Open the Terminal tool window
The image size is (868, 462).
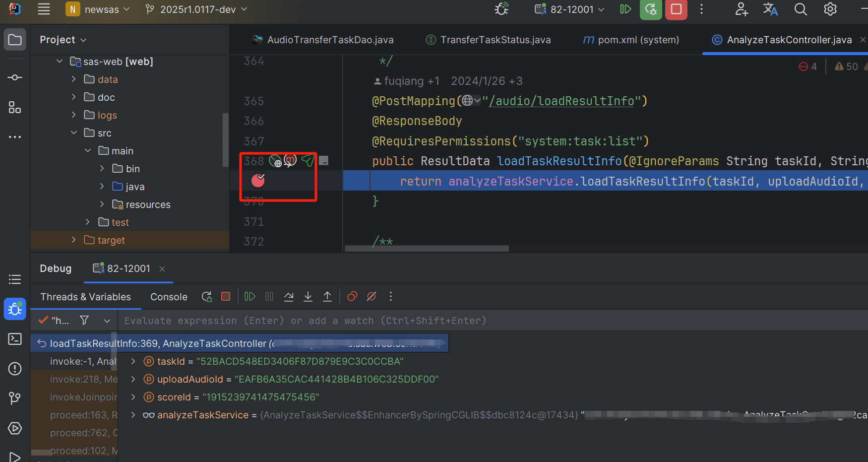pos(15,339)
